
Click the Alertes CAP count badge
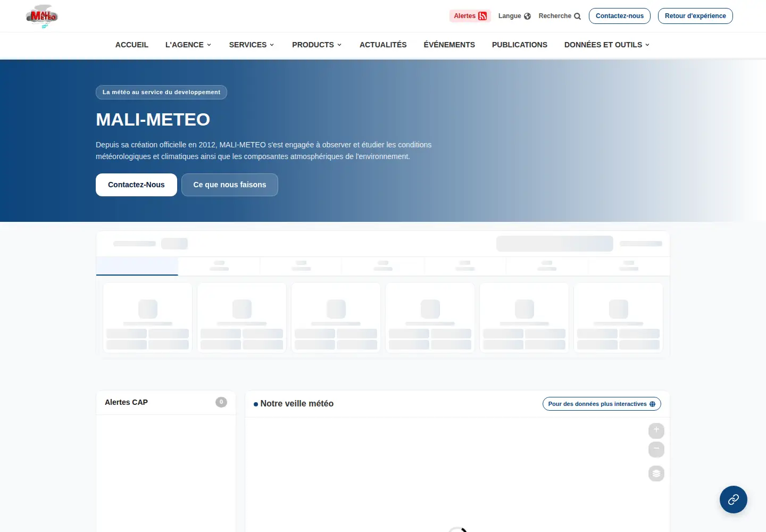click(x=221, y=402)
